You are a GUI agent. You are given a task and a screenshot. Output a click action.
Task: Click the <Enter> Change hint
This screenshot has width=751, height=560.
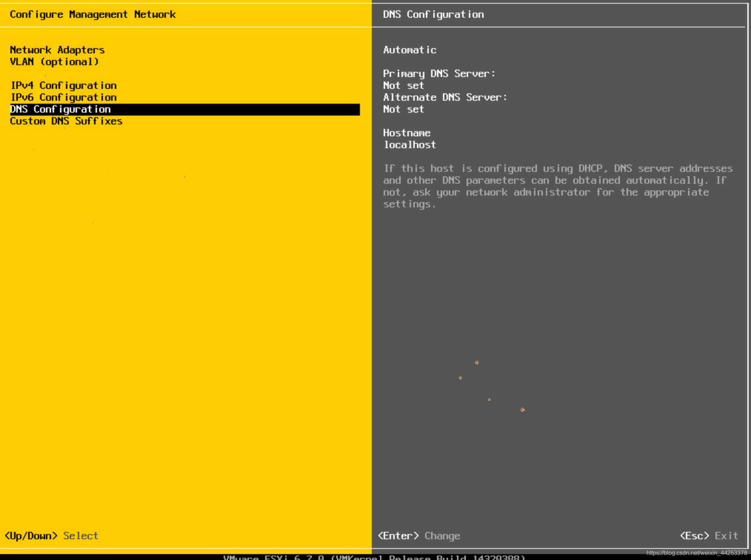pyautogui.click(x=419, y=536)
